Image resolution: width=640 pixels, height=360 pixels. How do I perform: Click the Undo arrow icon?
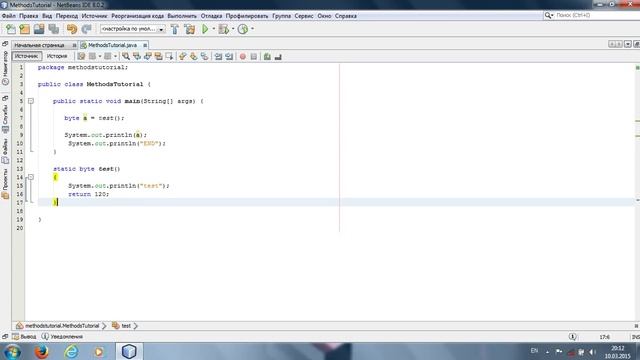point(72,29)
